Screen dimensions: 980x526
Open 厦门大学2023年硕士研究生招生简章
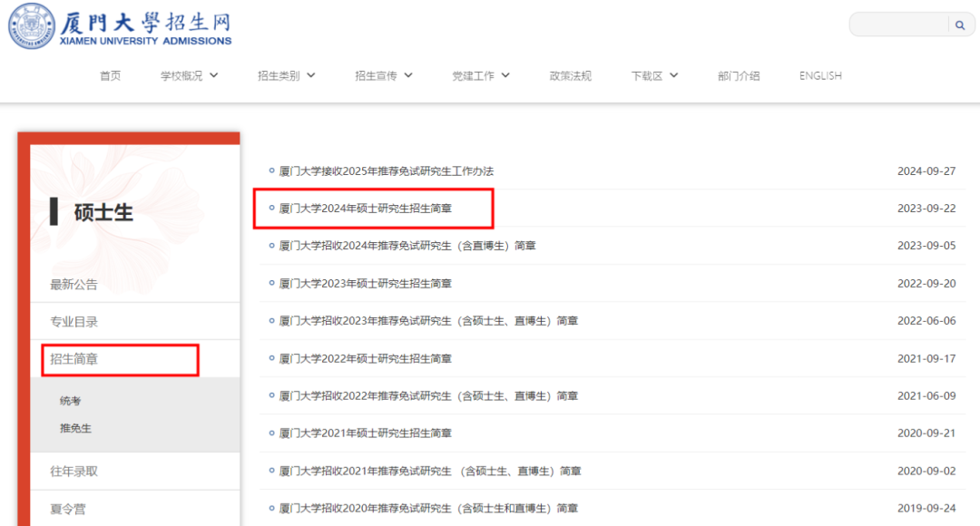365,284
